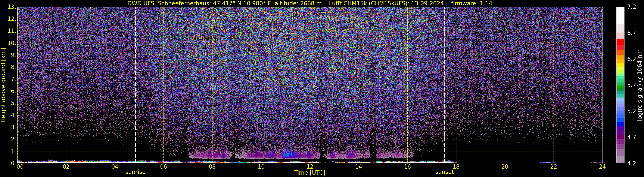Click the sunset label below the axis
644x177 pixels.
(x=444, y=172)
